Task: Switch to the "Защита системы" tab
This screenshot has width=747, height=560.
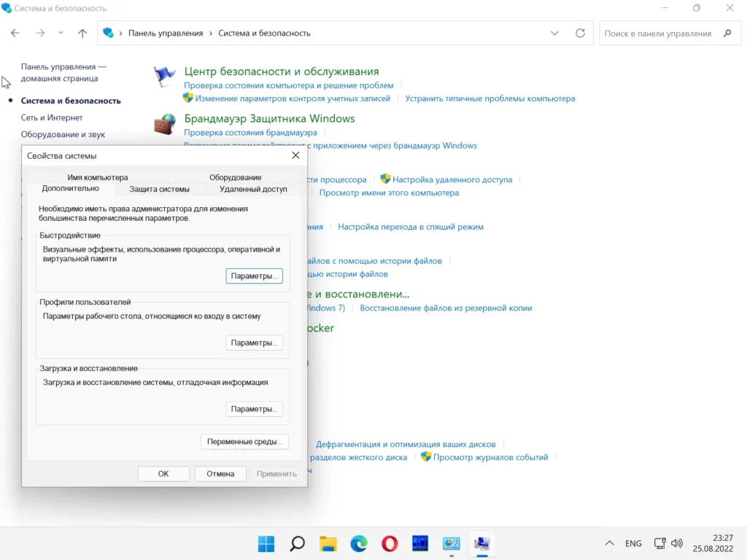Action: pos(159,189)
